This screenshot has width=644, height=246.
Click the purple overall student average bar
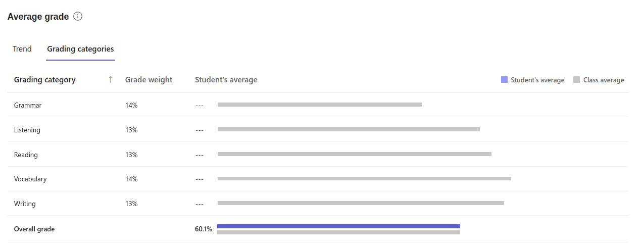pyautogui.click(x=338, y=226)
